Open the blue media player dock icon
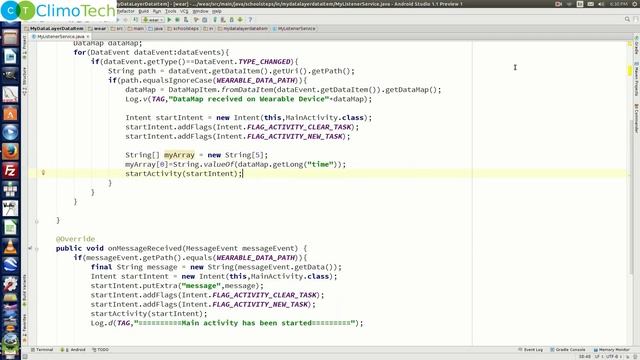 [x=10, y=133]
